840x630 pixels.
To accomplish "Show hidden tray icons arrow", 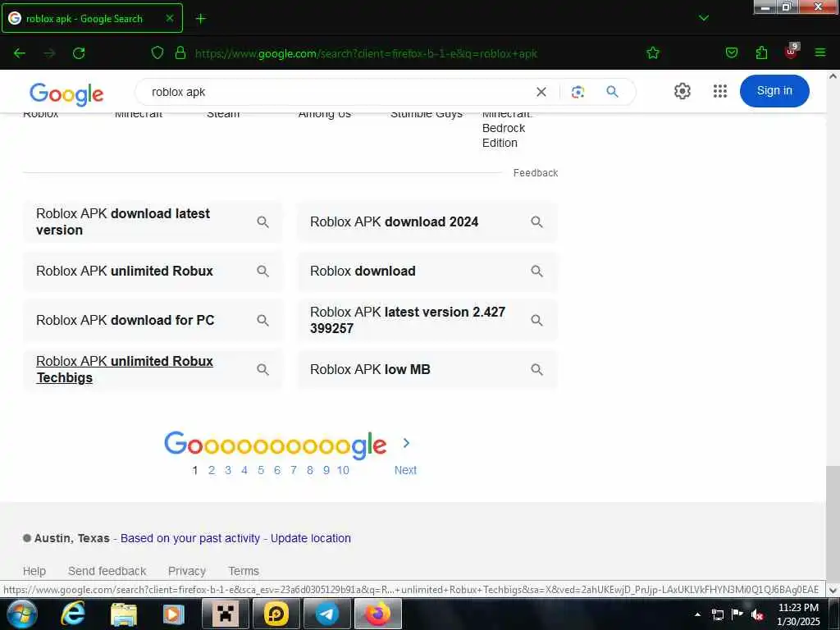I will (697, 614).
